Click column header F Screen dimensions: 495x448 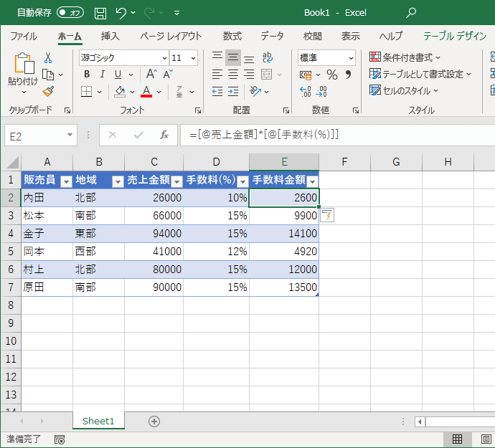pyautogui.click(x=344, y=162)
